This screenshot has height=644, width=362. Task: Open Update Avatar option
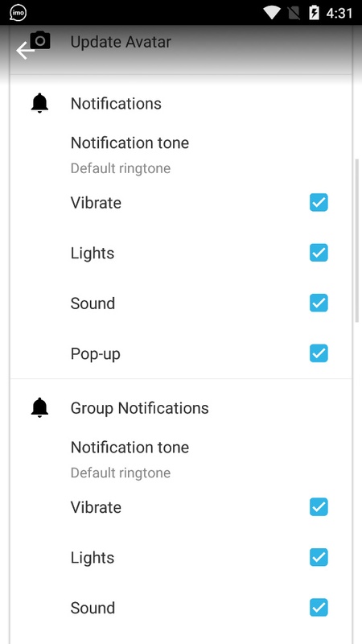(x=181, y=42)
